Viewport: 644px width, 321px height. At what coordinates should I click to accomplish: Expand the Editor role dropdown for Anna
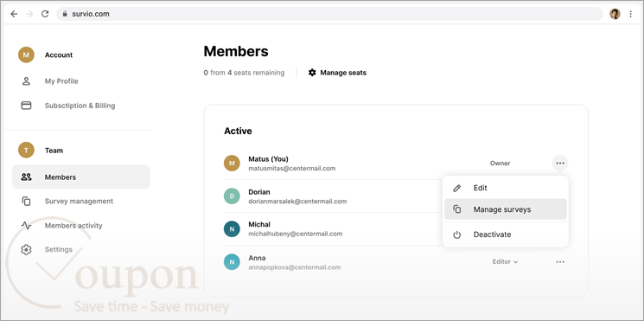(x=505, y=262)
